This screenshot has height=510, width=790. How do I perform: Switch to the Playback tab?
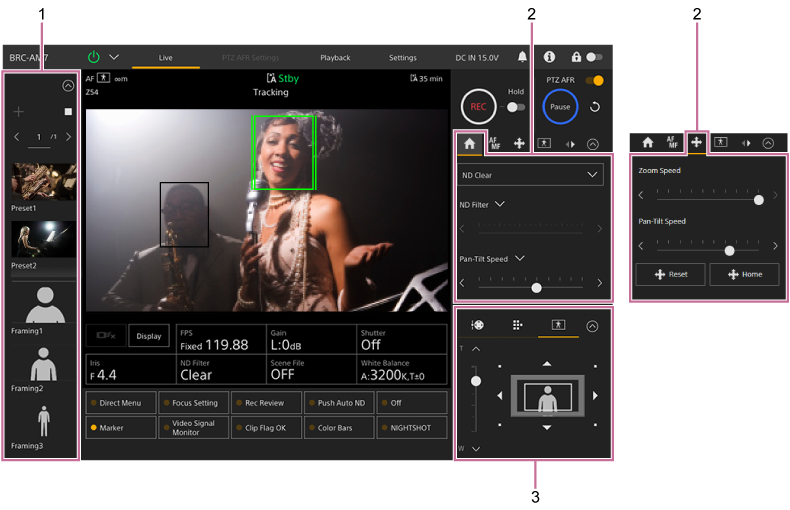[x=335, y=57]
